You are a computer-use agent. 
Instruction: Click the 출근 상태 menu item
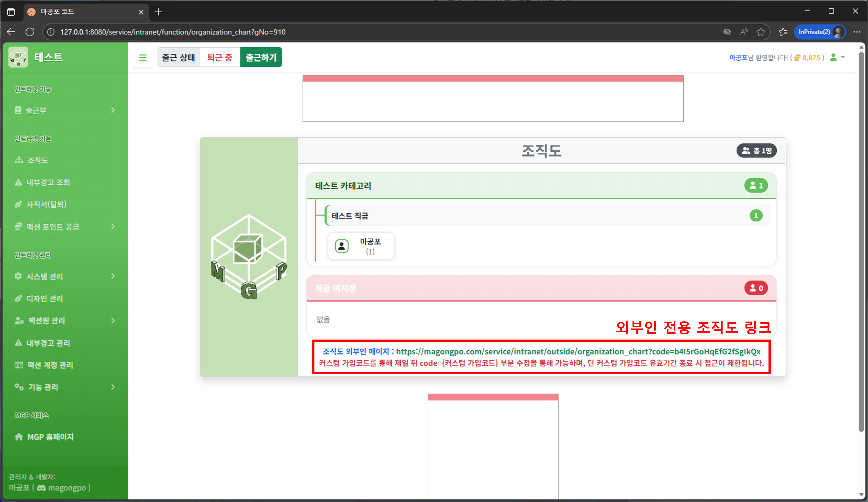tap(178, 57)
